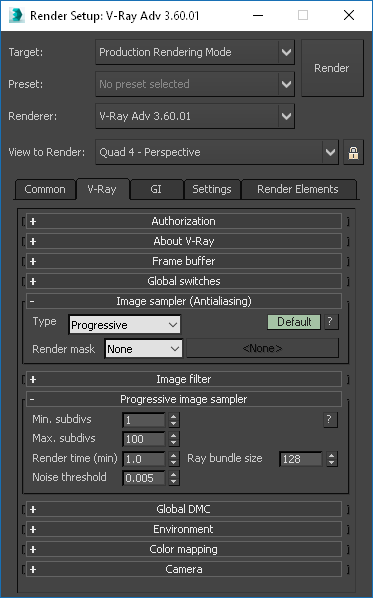Screen dimensions: 373x598
Task: Open the Progressive image sampler help button
Action: pyautogui.click(x=330, y=420)
